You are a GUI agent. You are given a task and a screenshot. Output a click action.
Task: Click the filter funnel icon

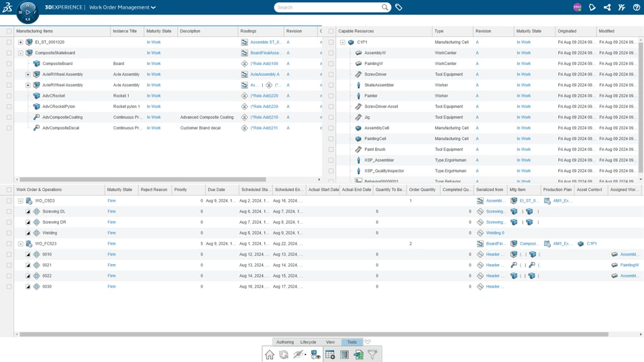click(x=372, y=355)
